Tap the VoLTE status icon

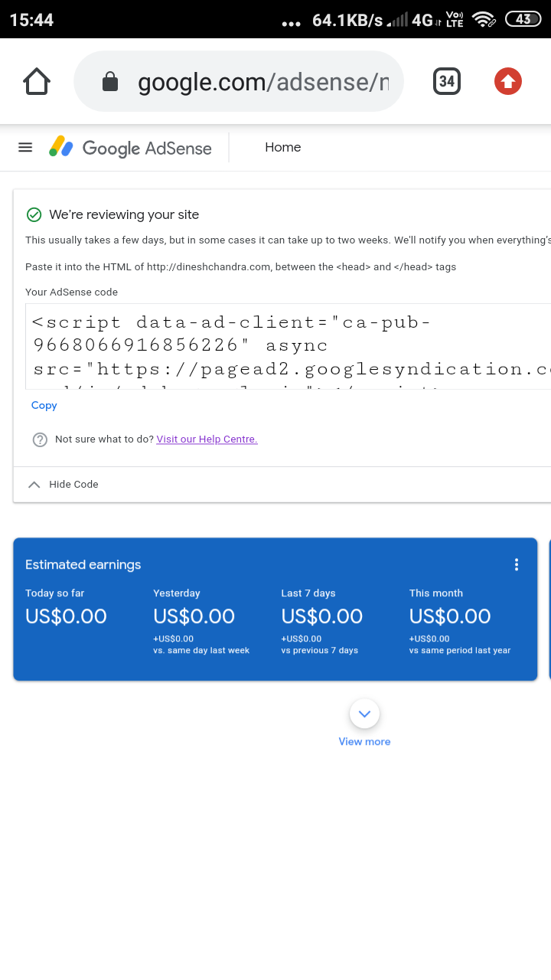(455, 20)
